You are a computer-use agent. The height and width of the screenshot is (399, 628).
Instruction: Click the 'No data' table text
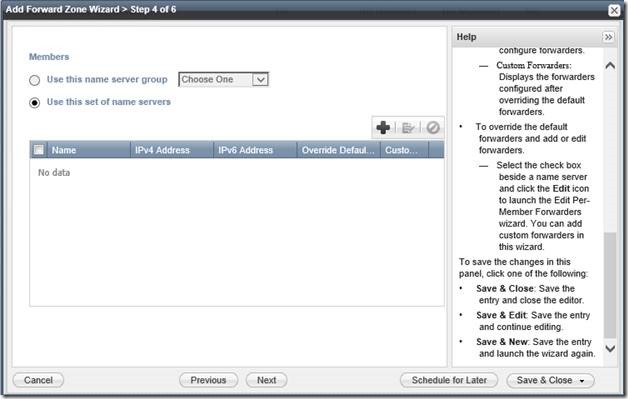(x=54, y=173)
